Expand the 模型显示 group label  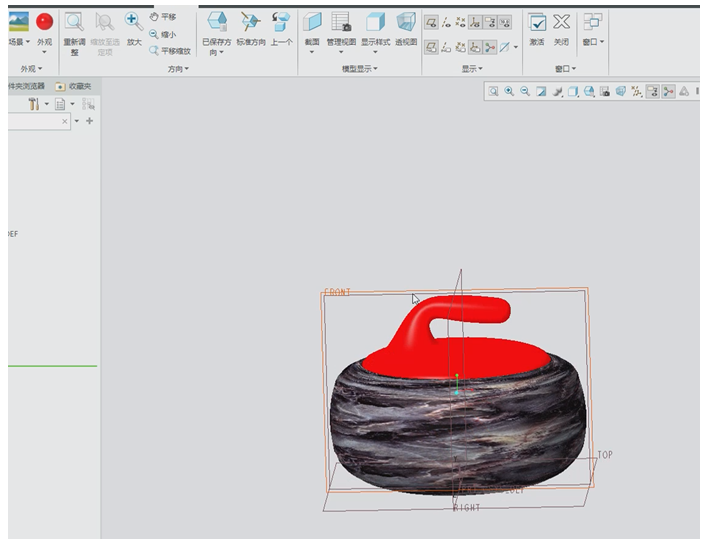pos(360,69)
